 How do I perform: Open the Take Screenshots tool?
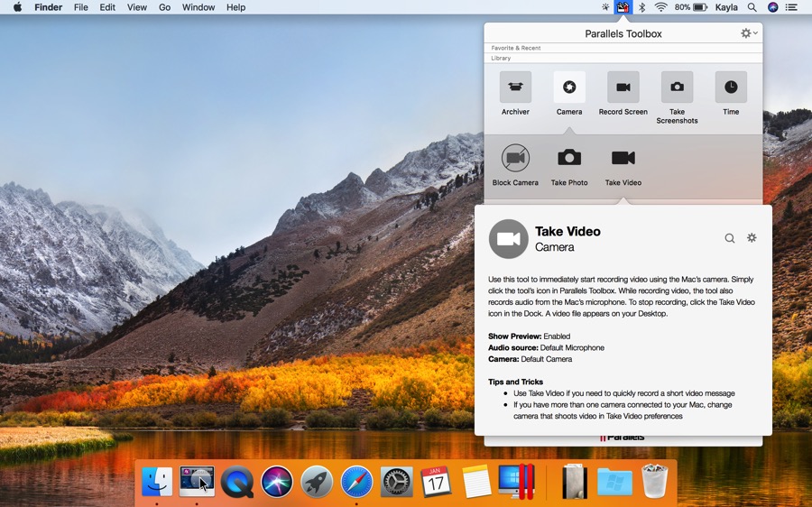(x=677, y=88)
